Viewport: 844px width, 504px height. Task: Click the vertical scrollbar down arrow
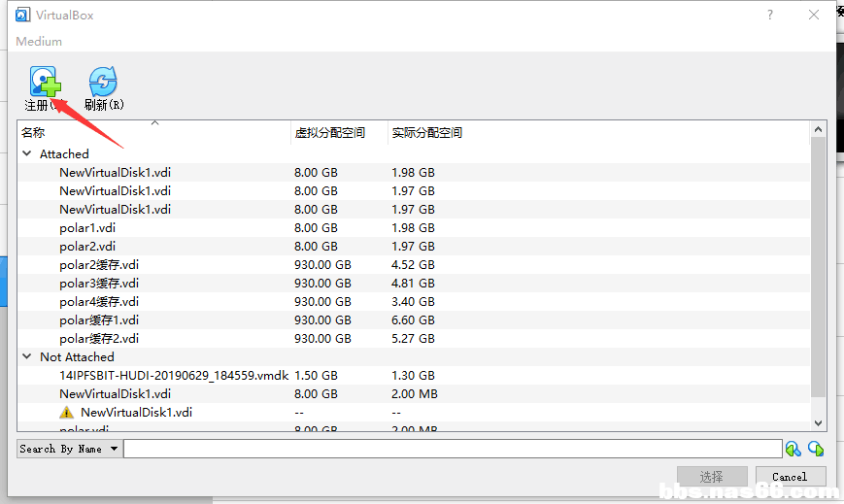coord(818,423)
